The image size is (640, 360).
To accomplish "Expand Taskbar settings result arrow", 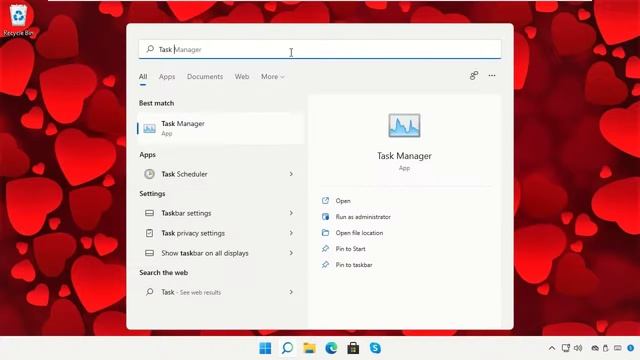I will tap(291, 213).
